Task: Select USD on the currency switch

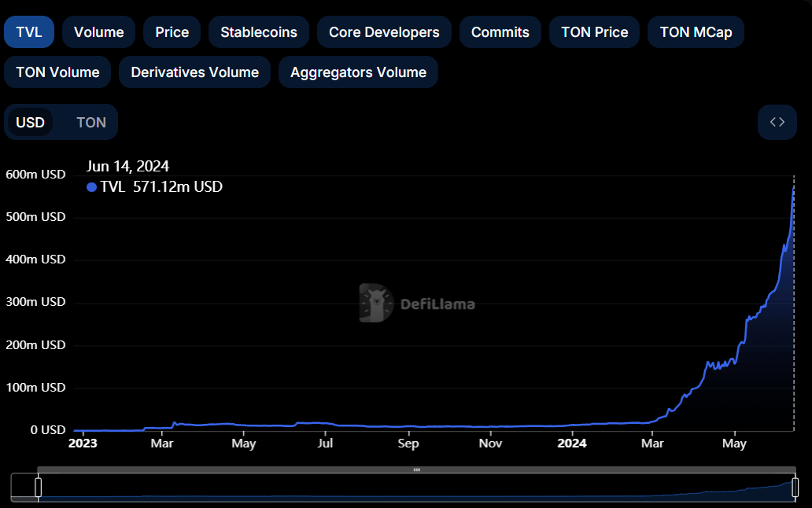Action: (30, 122)
